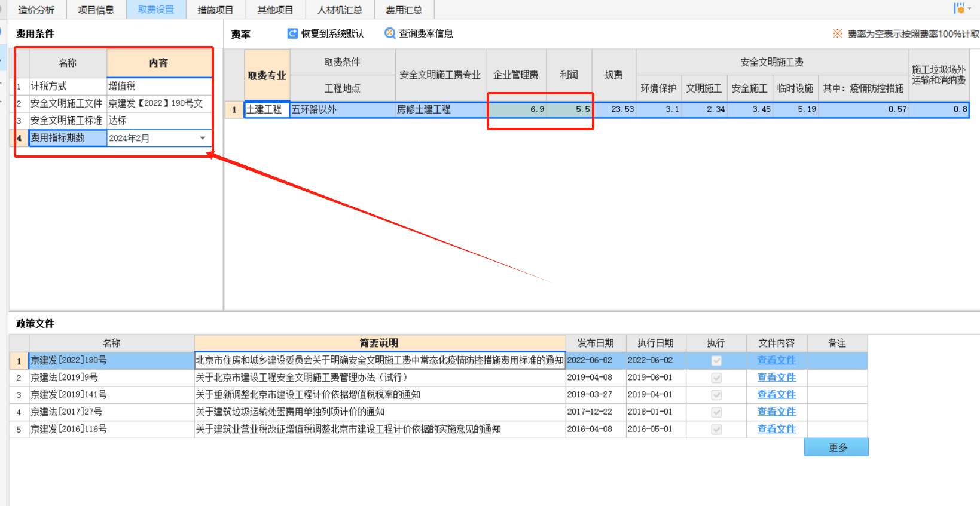Open 查看文件 link for 京建法[2017]27号
The width and height of the screenshot is (980, 506).
pos(776,412)
